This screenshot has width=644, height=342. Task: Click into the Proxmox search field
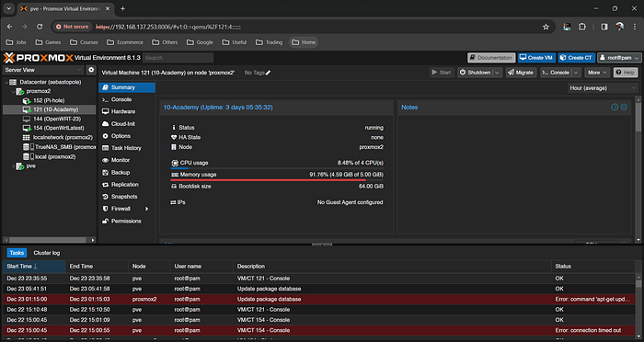pos(178,58)
